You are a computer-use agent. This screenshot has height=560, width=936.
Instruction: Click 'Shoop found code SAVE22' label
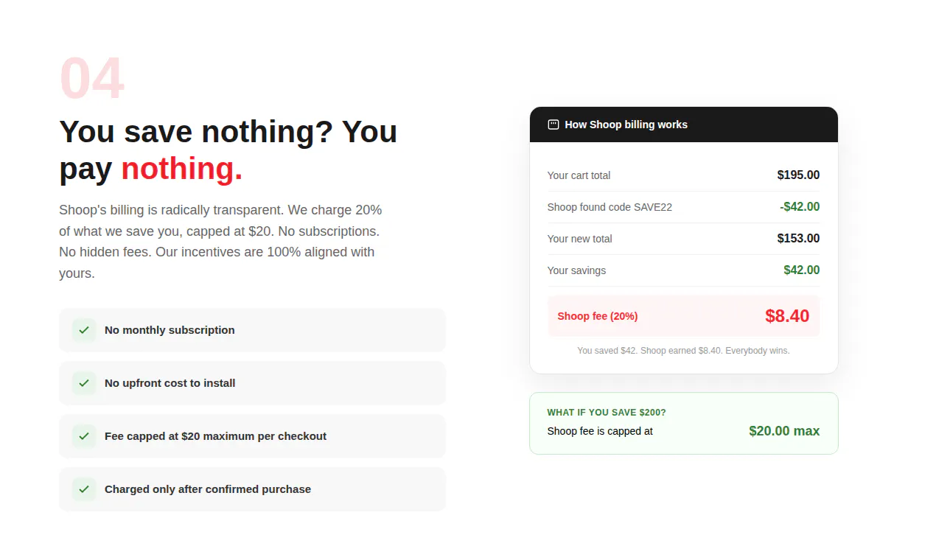coord(610,207)
